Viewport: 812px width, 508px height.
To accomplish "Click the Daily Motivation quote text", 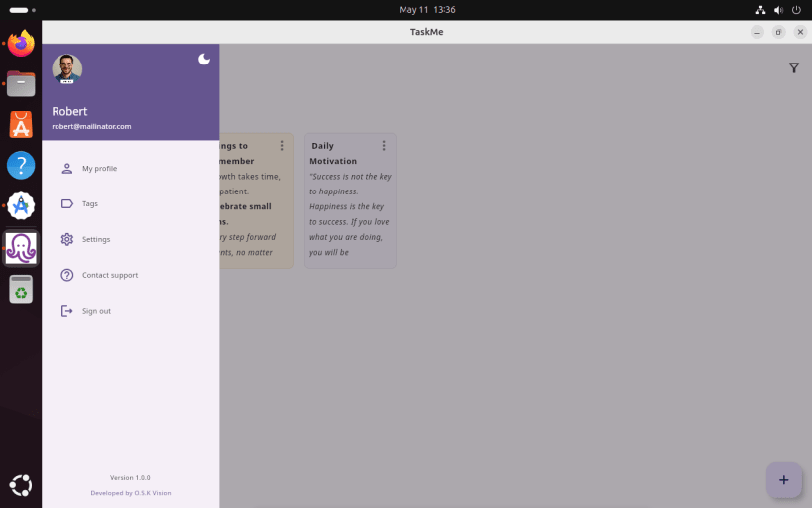I will click(351, 214).
